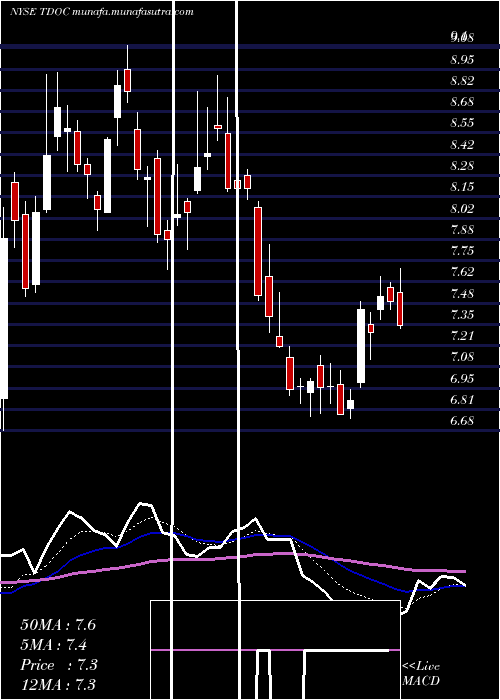This screenshot has width=500, height=700.
Task: Click the MACD label
Action: [x=421, y=681]
